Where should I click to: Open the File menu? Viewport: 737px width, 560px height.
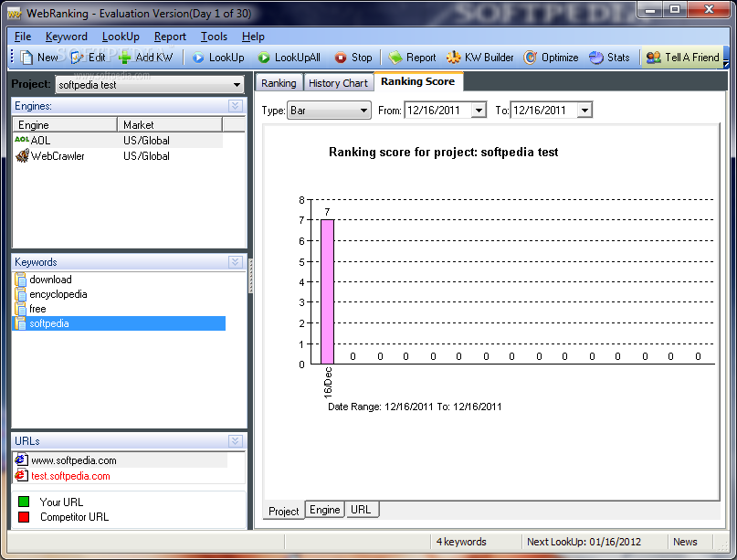tap(23, 37)
